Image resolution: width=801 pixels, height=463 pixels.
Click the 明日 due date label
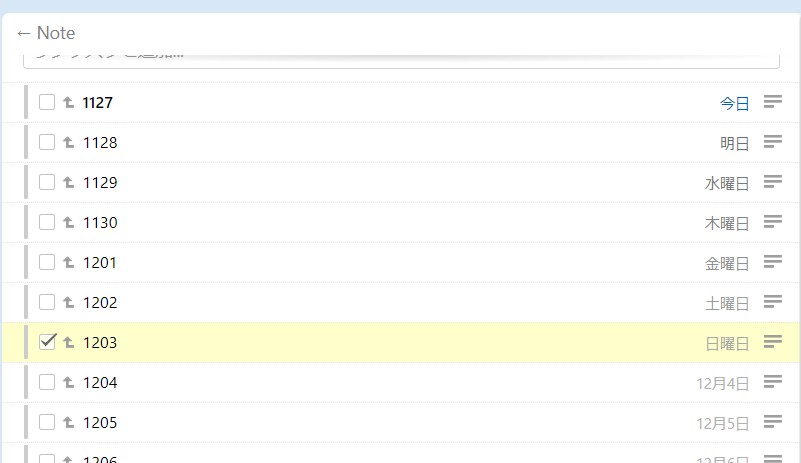click(734, 143)
